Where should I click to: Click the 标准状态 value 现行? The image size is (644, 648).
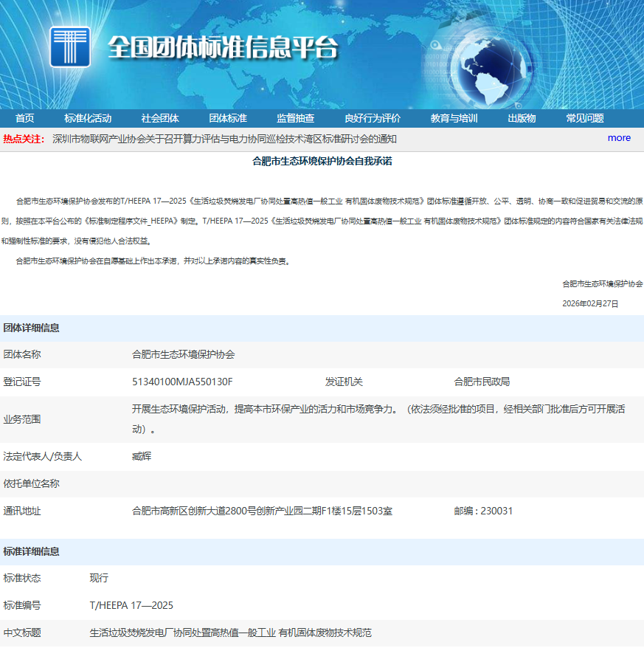pyautogui.click(x=99, y=578)
